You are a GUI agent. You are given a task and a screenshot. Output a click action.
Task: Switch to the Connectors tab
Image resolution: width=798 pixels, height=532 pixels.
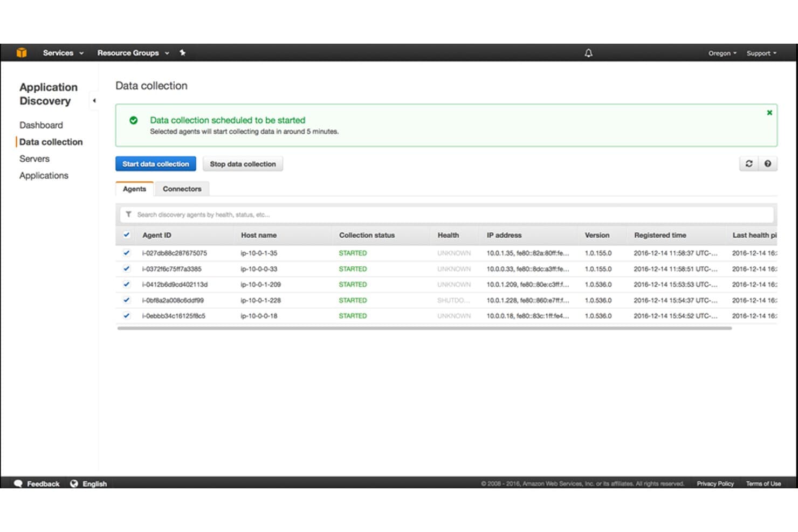(x=182, y=189)
